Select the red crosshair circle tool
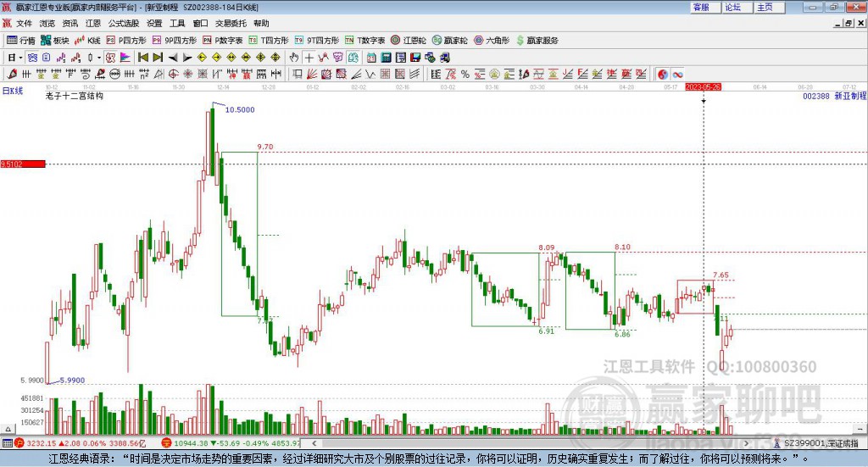The height and width of the screenshot is (467, 868). 173,74
